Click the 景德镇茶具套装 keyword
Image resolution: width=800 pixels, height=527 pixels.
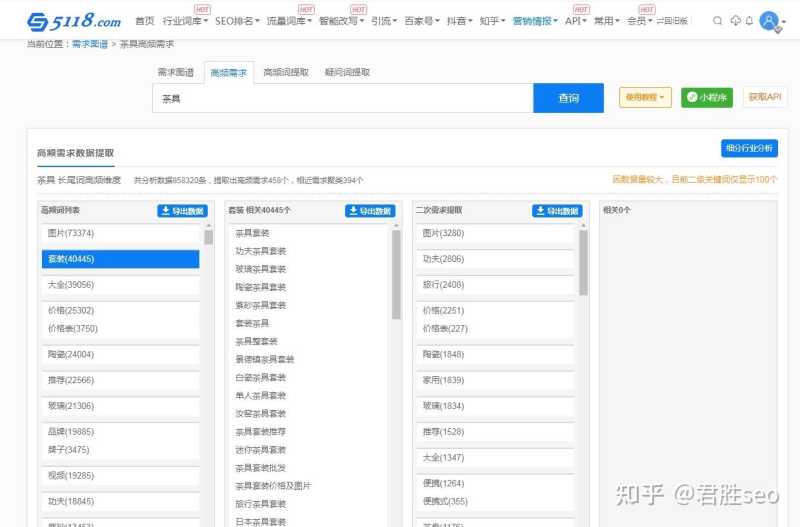click(x=265, y=359)
